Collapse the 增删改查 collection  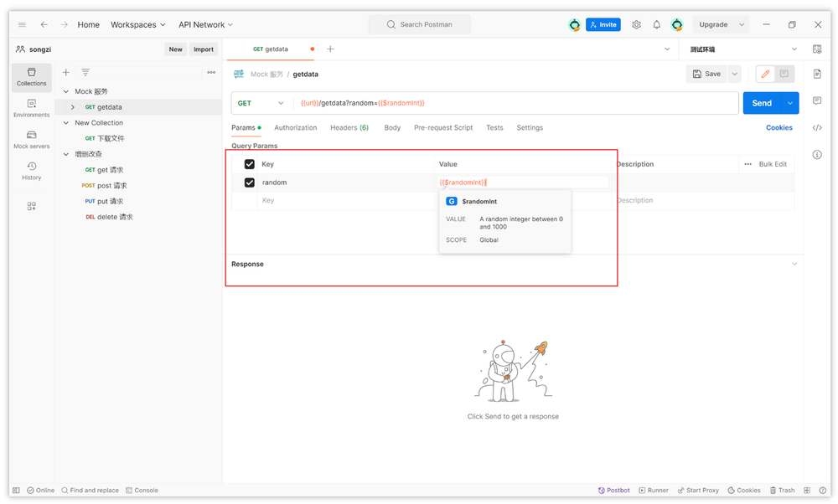tap(66, 154)
